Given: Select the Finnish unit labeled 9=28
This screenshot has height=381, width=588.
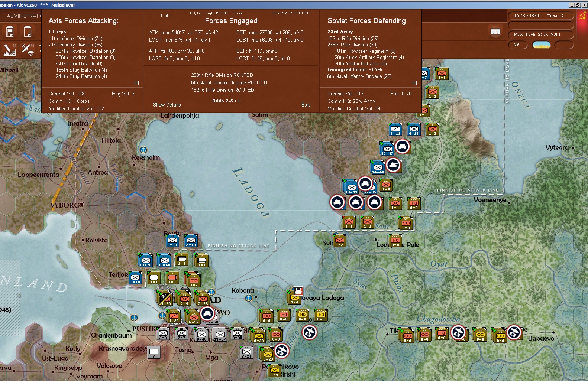Looking at the screenshot, I should [x=414, y=129].
